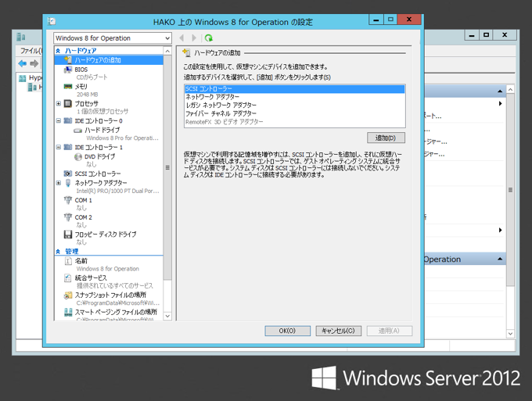Viewport: 532px width, 401px height.
Task: Click 2048 MB memory value text
Action: click(x=87, y=95)
